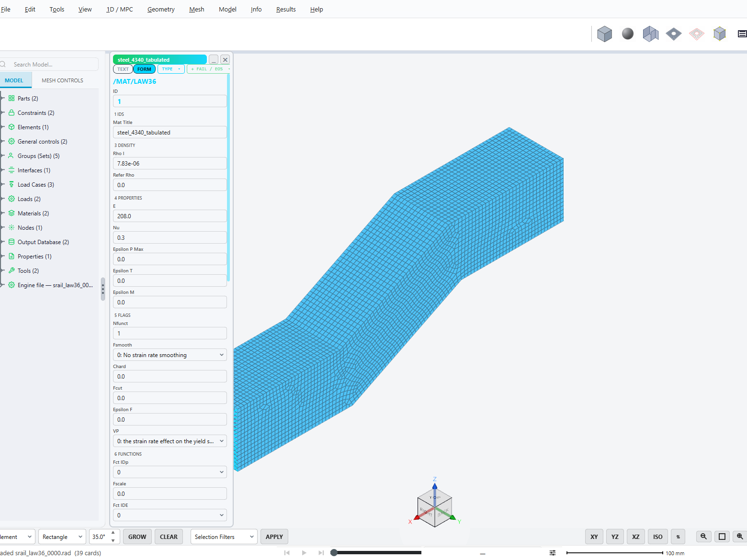Toggle cube with yellow node points icon
This screenshot has width=747, height=560.
coord(720,34)
